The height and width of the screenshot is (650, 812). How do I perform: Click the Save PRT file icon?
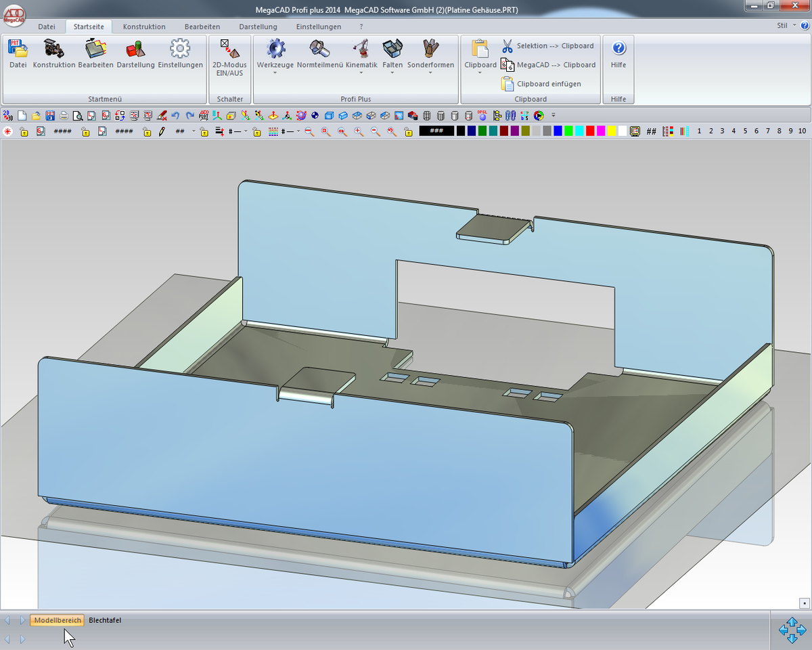point(50,115)
